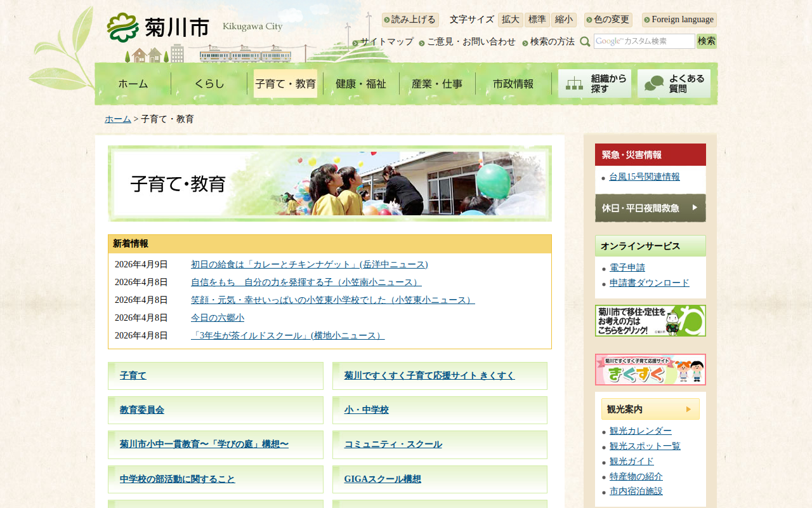Screen dimensions: 812x508
Task: Click the 新着情報 section heading
Action: 330,244
